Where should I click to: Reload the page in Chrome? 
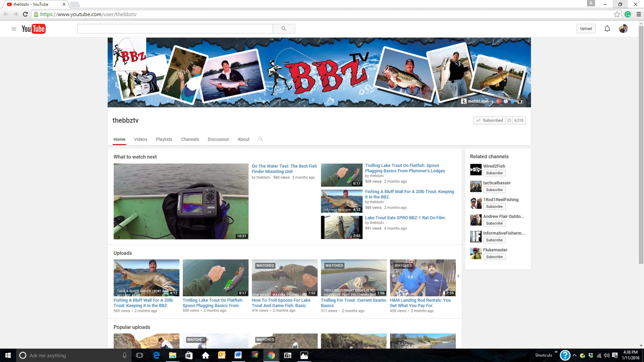(x=25, y=14)
